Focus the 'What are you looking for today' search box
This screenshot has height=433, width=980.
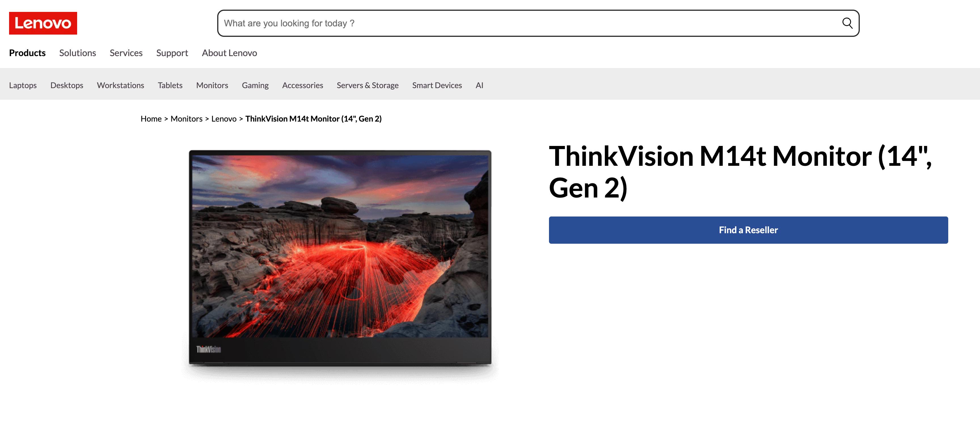pyautogui.click(x=538, y=23)
